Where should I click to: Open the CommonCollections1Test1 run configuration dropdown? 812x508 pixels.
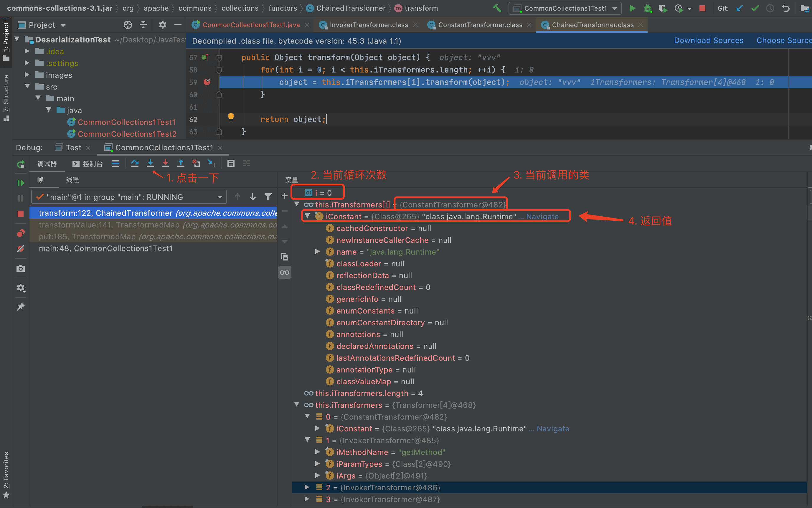click(x=565, y=8)
